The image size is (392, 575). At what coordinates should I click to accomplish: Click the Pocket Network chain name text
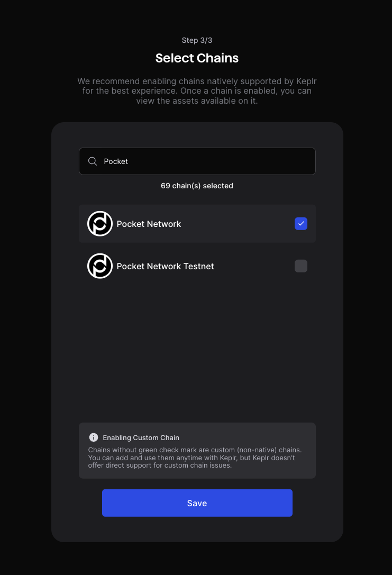click(149, 224)
